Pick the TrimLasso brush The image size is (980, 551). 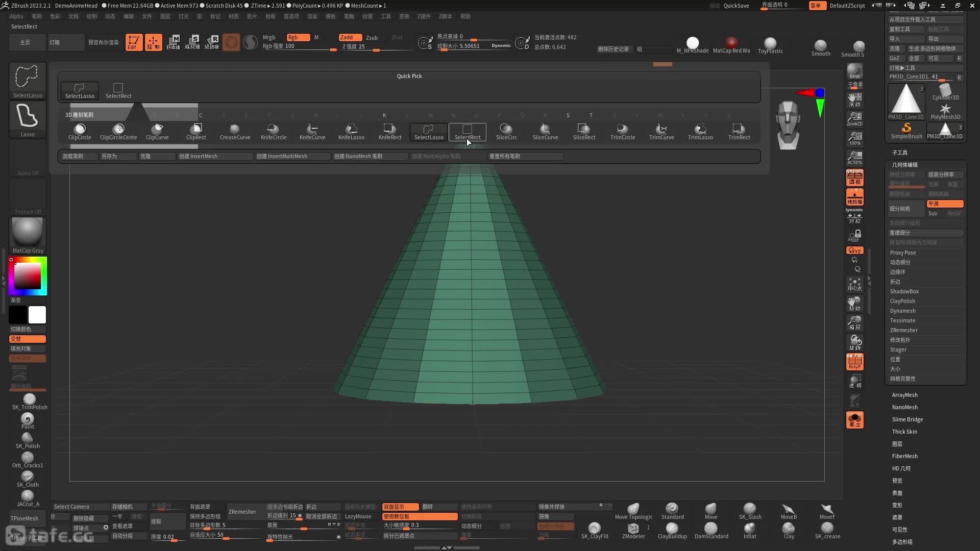pyautogui.click(x=700, y=132)
